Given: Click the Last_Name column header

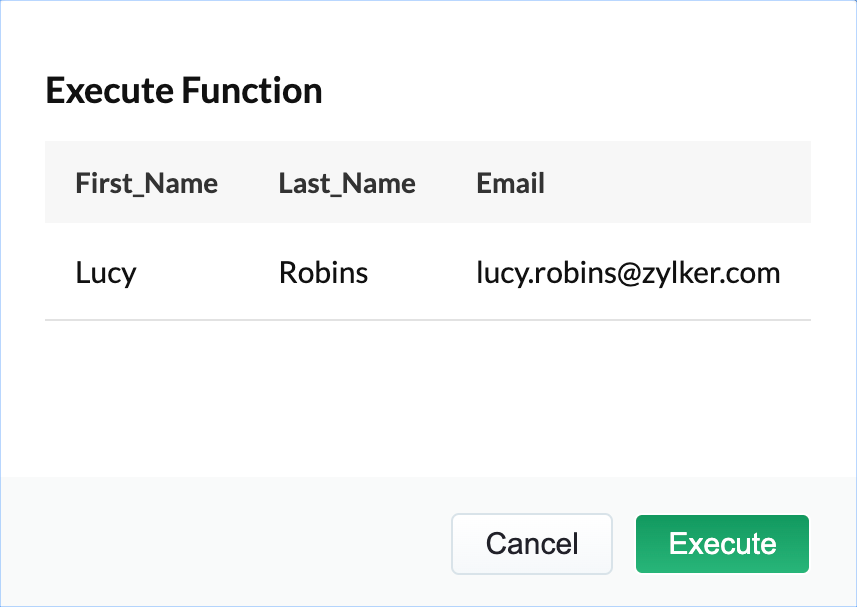Looking at the screenshot, I should click(x=347, y=183).
